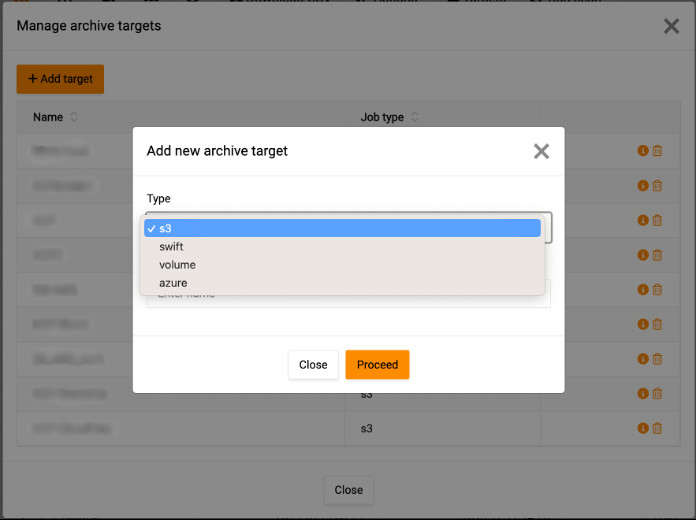696x520 pixels.
Task: Close Manage archive targets with top X
Action: [x=671, y=26]
